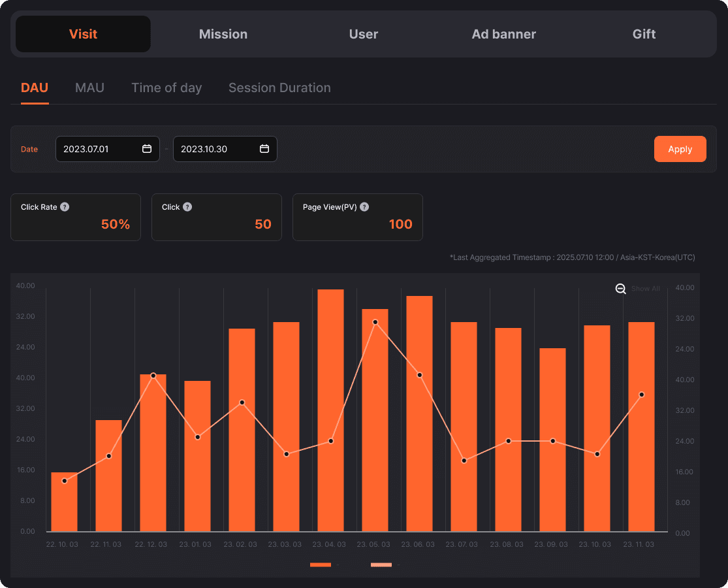Open the Ad banner tab
Image resolution: width=728 pixels, height=588 pixels.
tap(504, 34)
